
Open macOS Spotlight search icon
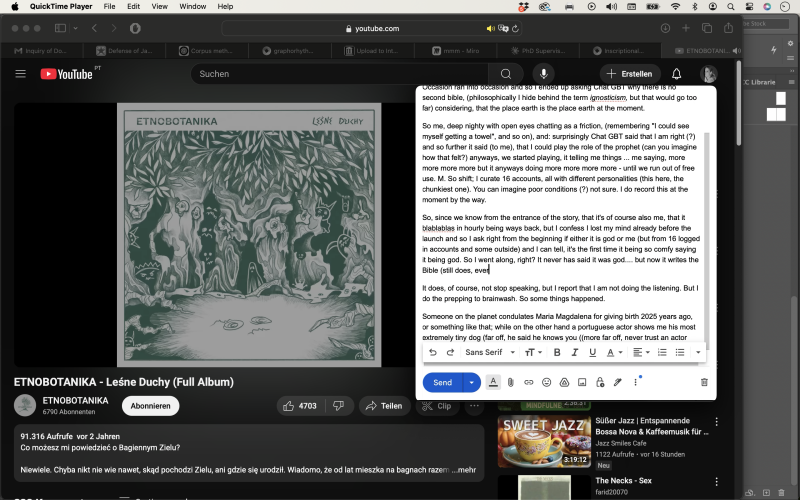(x=731, y=7)
